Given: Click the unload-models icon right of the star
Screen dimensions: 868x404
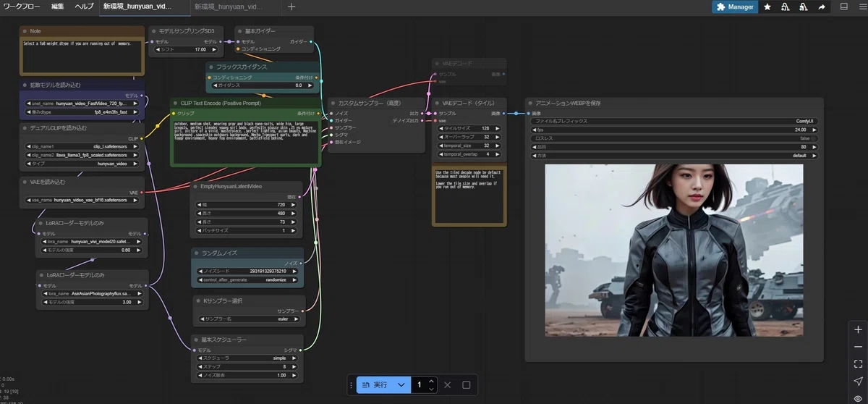Looking at the screenshot, I should [785, 7].
